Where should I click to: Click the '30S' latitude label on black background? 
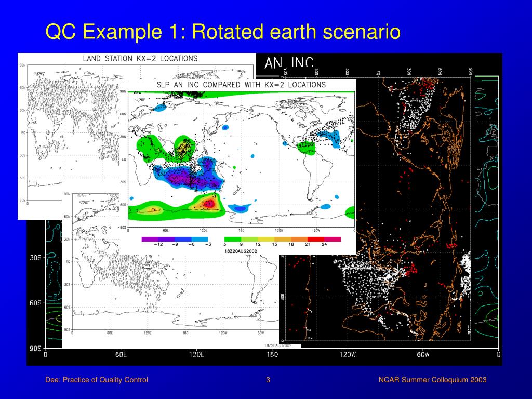(35, 258)
